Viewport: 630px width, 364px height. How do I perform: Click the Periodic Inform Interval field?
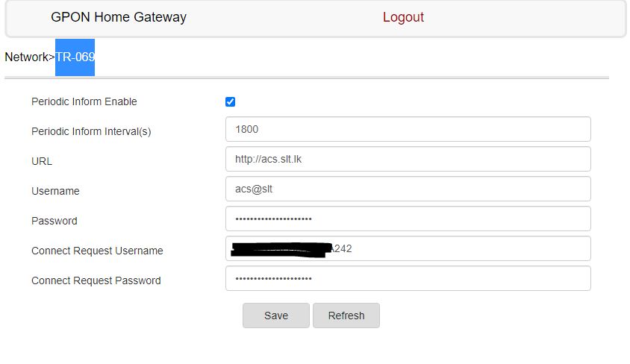pyautogui.click(x=408, y=129)
